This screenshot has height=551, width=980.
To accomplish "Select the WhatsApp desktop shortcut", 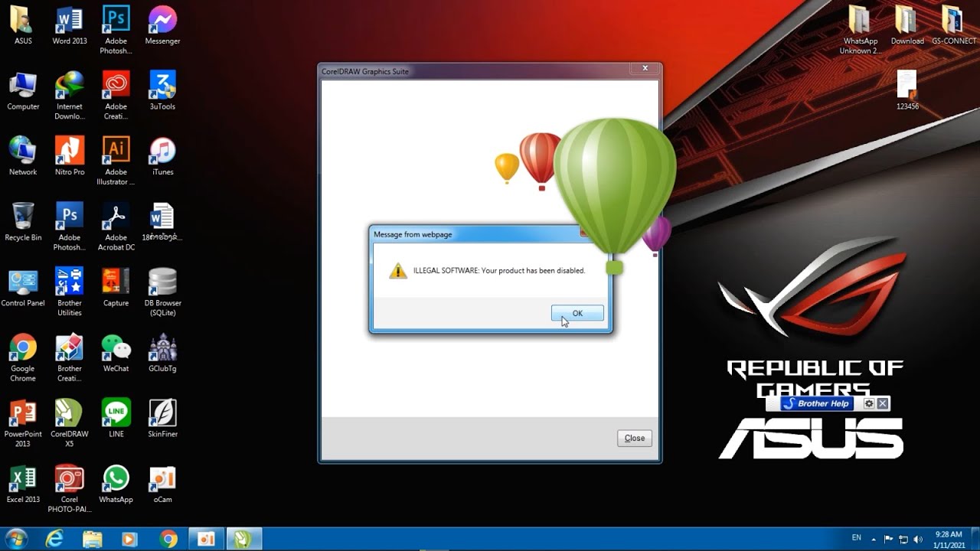I will click(x=116, y=484).
